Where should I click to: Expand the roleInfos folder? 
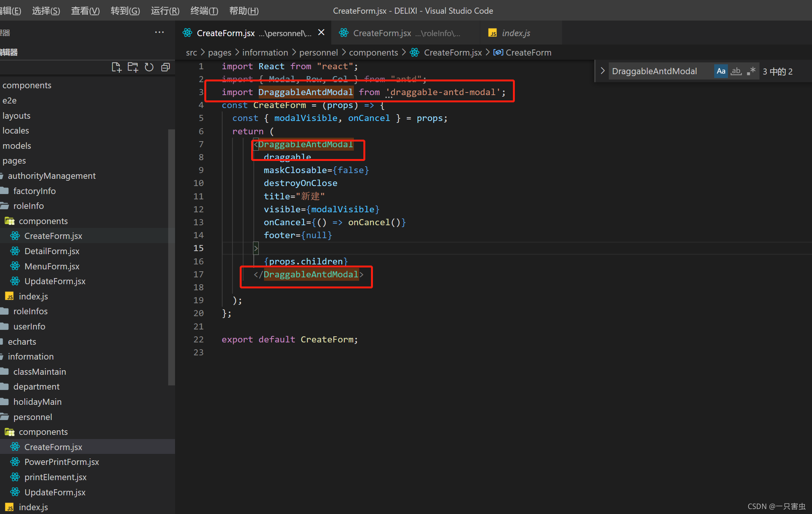30,311
